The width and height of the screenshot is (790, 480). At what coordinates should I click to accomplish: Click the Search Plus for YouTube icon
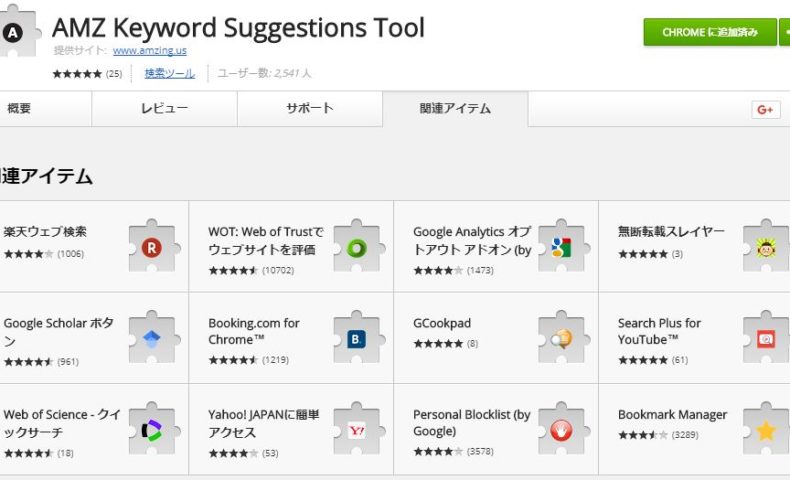(x=766, y=338)
